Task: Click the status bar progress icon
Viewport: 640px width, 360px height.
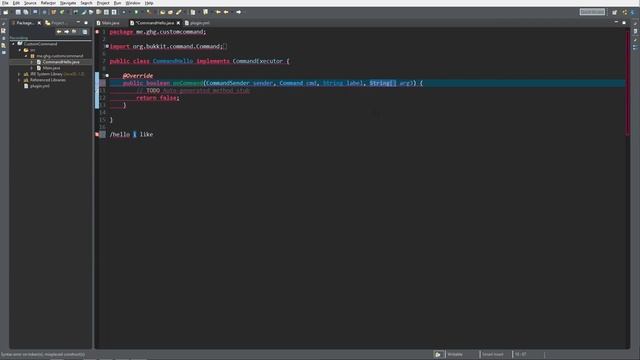Action: [438, 354]
